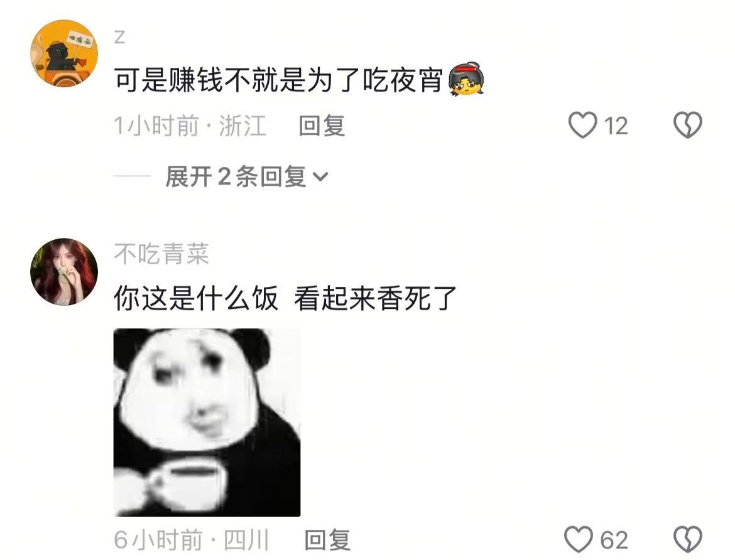735x560 pixels.
Task: Open the red-haired avatar of 不吃青菜
Action: tap(64, 272)
